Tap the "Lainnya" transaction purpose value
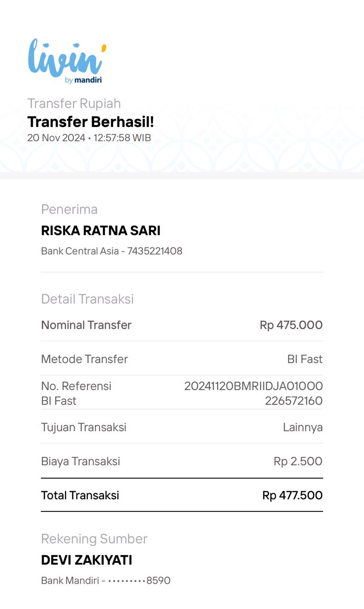 [303, 427]
